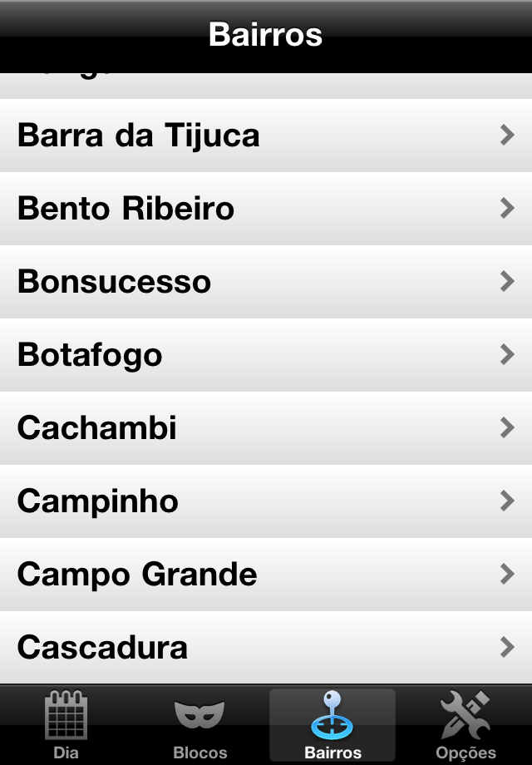The width and height of the screenshot is (532, 765).
Task: Click the arrow beside Cachambi
Action: [x=507, y=428]
